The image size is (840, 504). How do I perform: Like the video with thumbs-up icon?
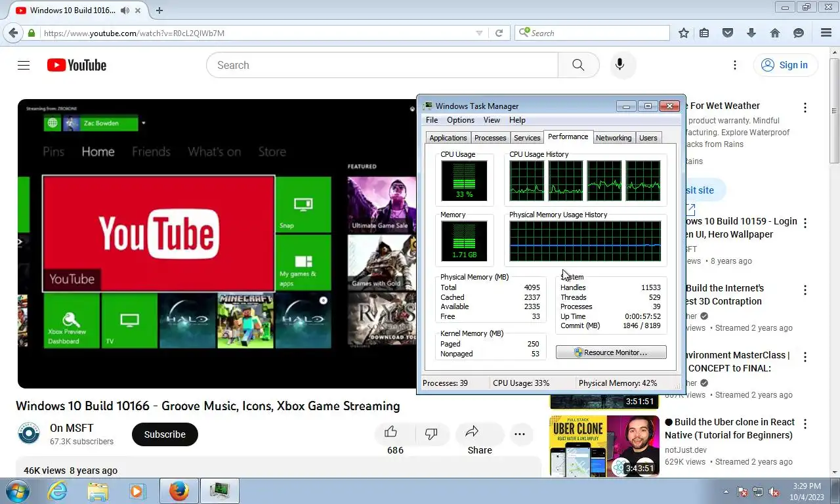[x=391, y=432]
